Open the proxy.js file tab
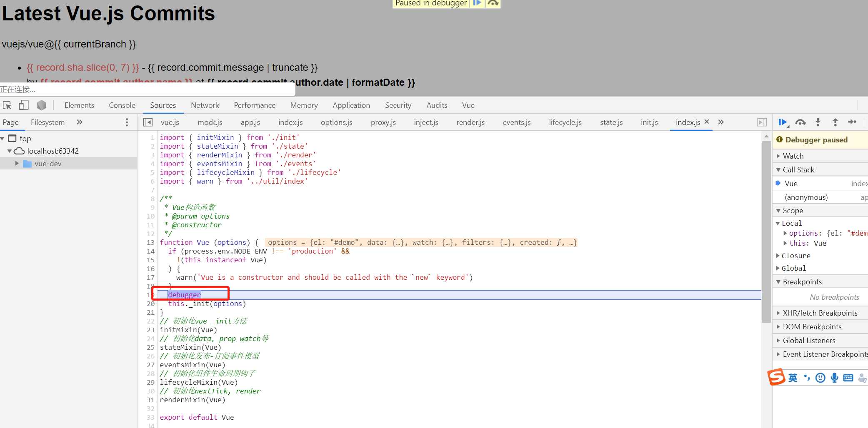 tap(383, 122)
